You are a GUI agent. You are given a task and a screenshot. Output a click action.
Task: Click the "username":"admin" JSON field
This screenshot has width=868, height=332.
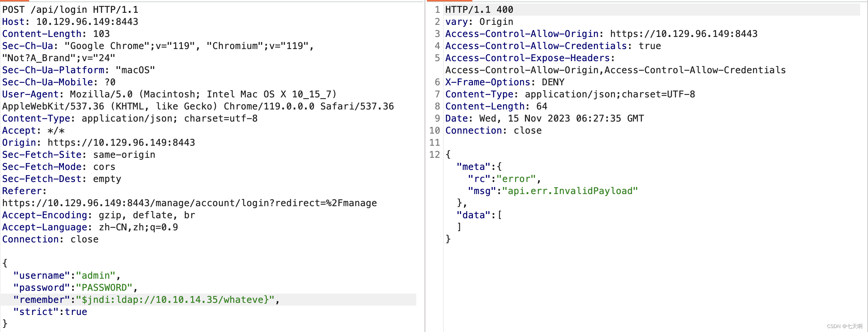pyautogui.click(x=67, y=275)
